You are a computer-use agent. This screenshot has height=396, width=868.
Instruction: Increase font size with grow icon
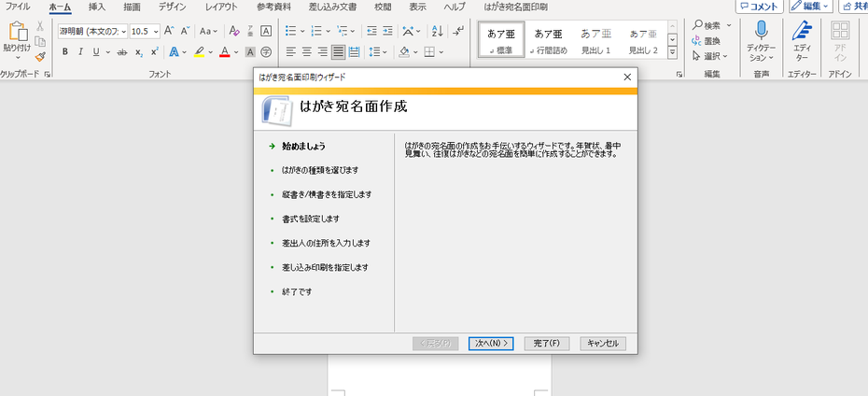169,31
